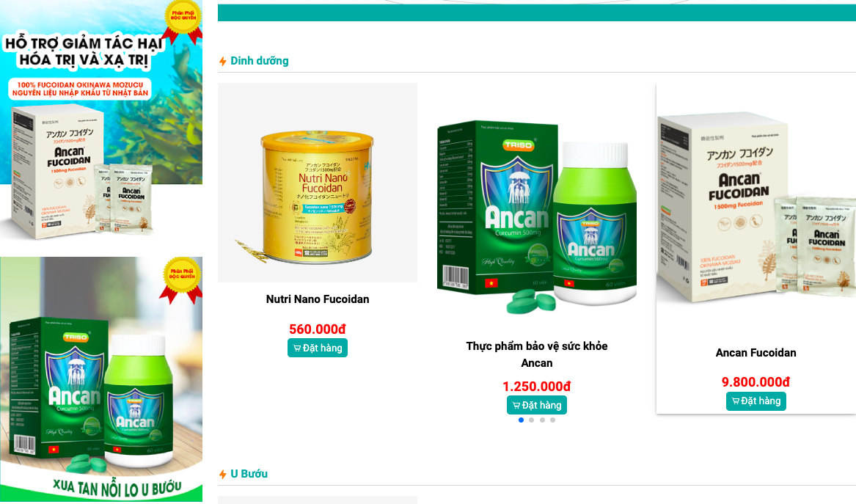Select the fourth carousel pagination dot
The height and width of the screenshot is (504, 856).
pos(552,420)
